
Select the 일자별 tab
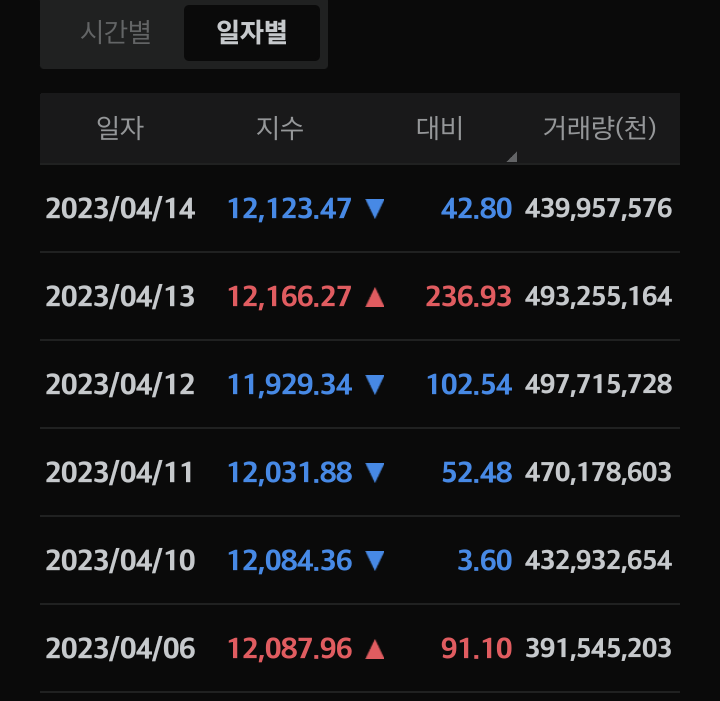(252, 33)
